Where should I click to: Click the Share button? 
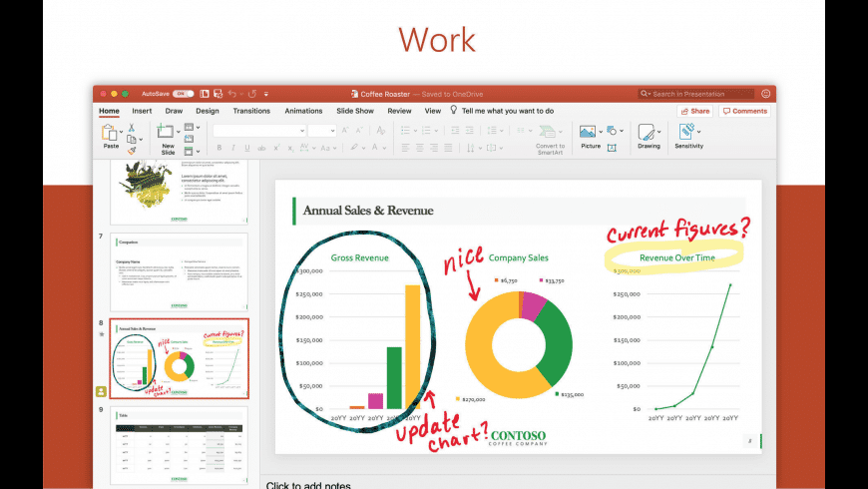point(694,111)
